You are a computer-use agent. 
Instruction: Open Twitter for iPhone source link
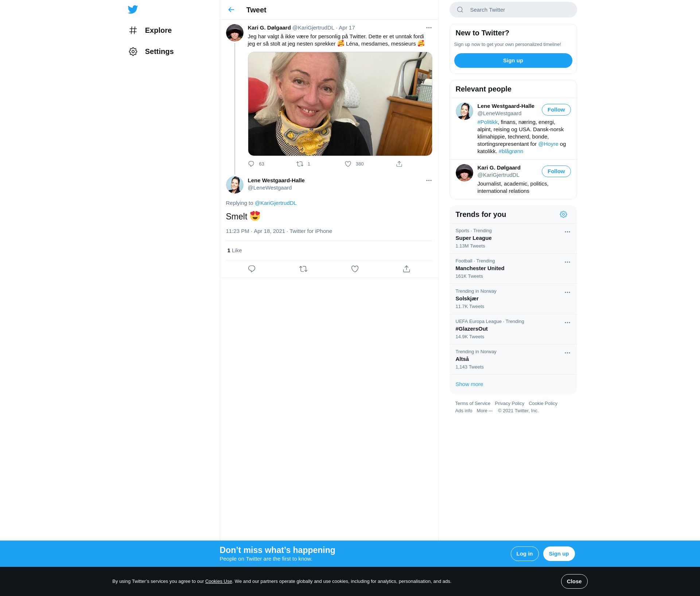pos(311,231)
